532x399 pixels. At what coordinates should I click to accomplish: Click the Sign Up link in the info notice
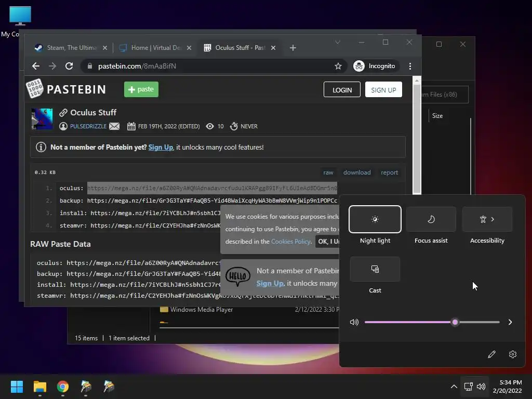161,147
